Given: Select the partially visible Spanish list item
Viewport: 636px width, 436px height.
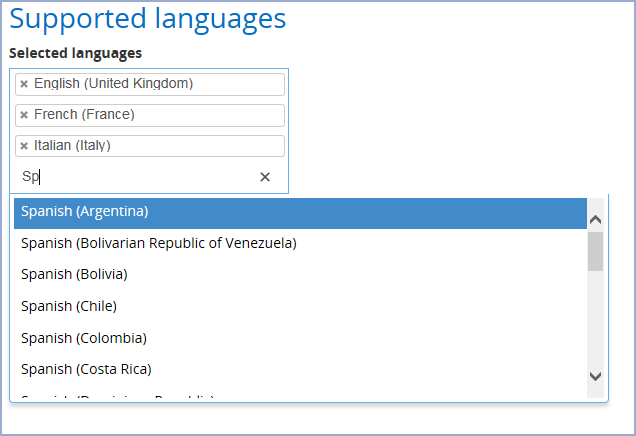Looking at the screenshot, I should coord(118,398).
